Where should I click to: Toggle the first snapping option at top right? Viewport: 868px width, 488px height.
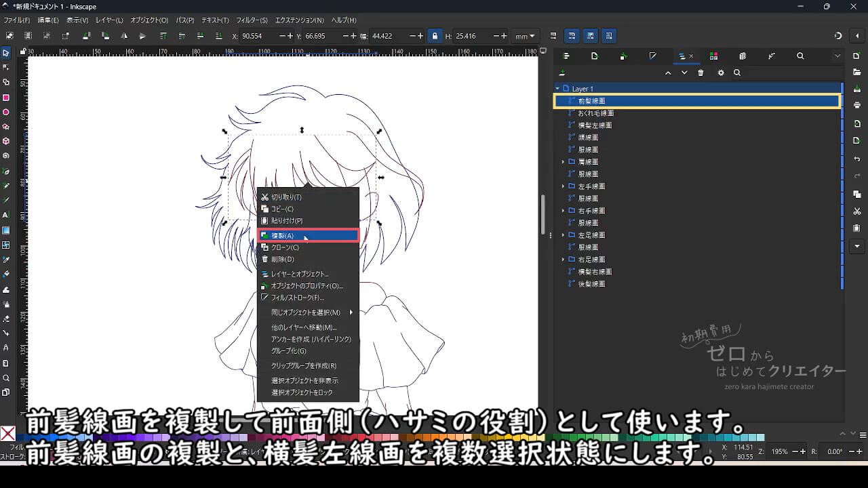point(571,35)
